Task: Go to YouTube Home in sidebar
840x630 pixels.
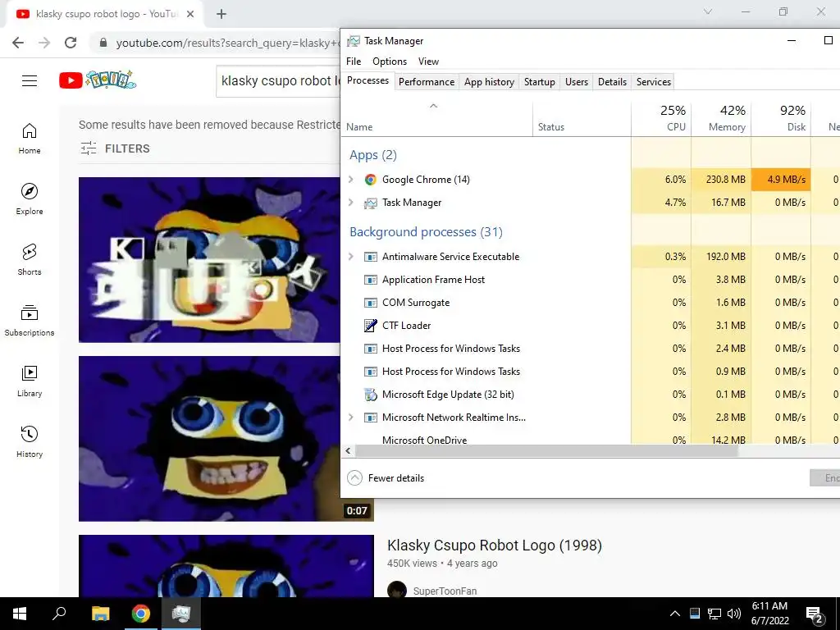Action: pyautogui.click(x=30, y=139)
